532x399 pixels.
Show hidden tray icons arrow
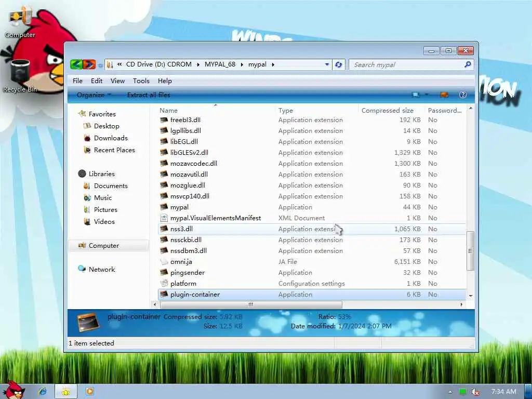click(x=450, y=392)
